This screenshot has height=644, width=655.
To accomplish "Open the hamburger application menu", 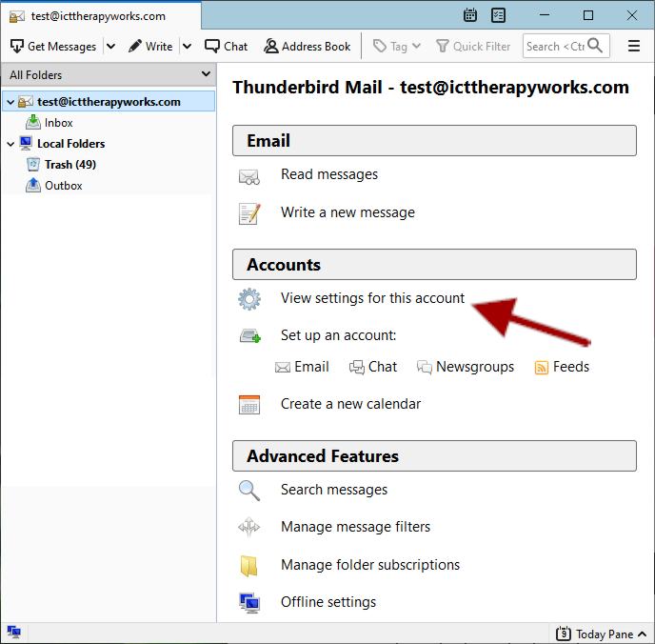I will click(634, 46).
